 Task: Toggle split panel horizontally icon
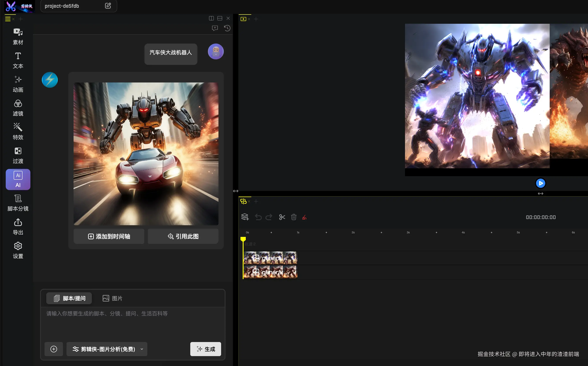[x=220, y=18]
